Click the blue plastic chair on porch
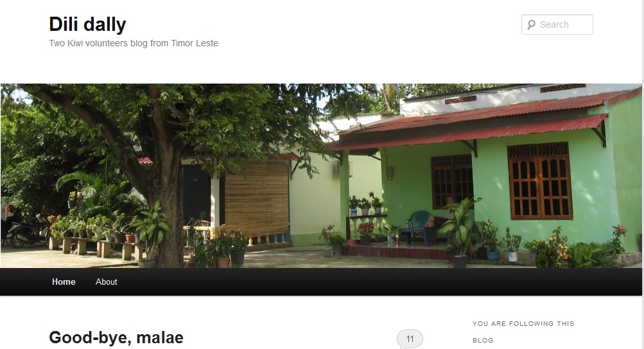The image size is (644, 349). 415,228
